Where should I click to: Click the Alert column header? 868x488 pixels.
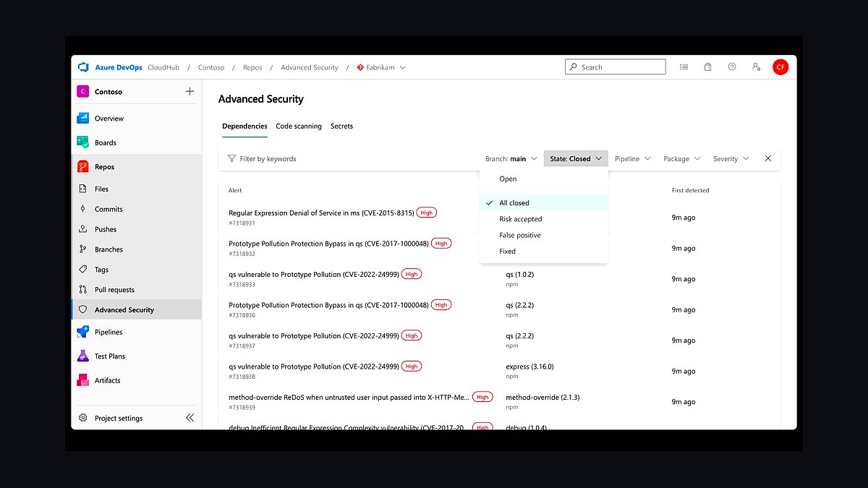point(235,190)
